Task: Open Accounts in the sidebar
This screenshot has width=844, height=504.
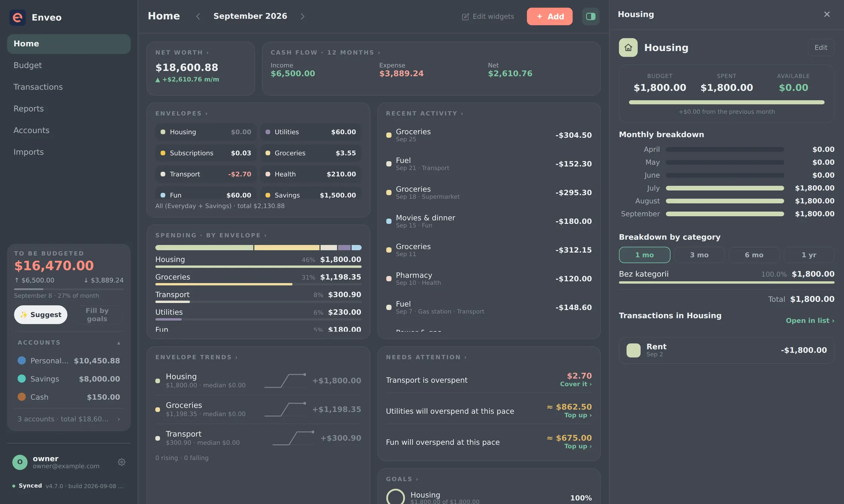Action: click(69, 130)
